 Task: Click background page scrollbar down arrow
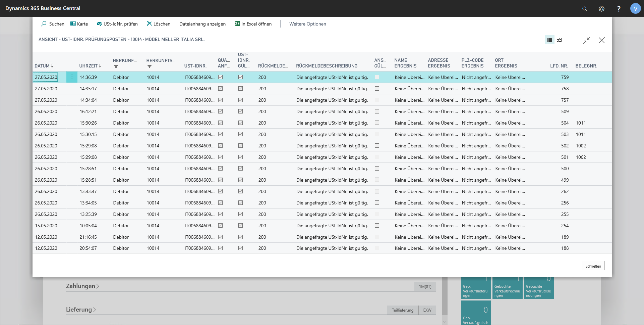click(x=445, y=322)
